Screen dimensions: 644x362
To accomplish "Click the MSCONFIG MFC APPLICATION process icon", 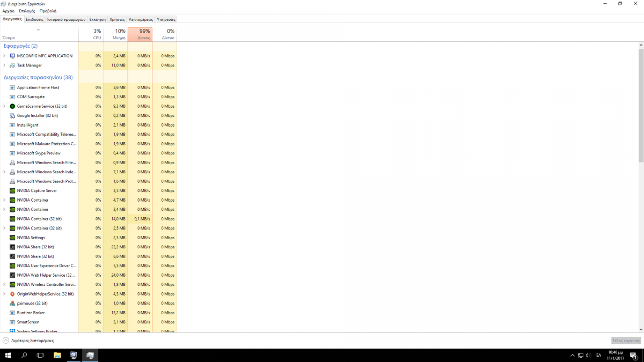I will pos(12,56).
